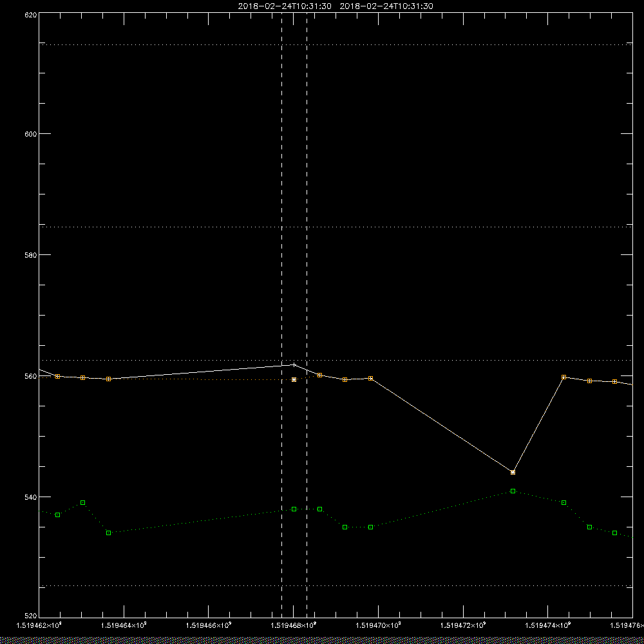Select the orange square between the dashed lines
Viewport: 644px width, 644px height.
(294, 380)
